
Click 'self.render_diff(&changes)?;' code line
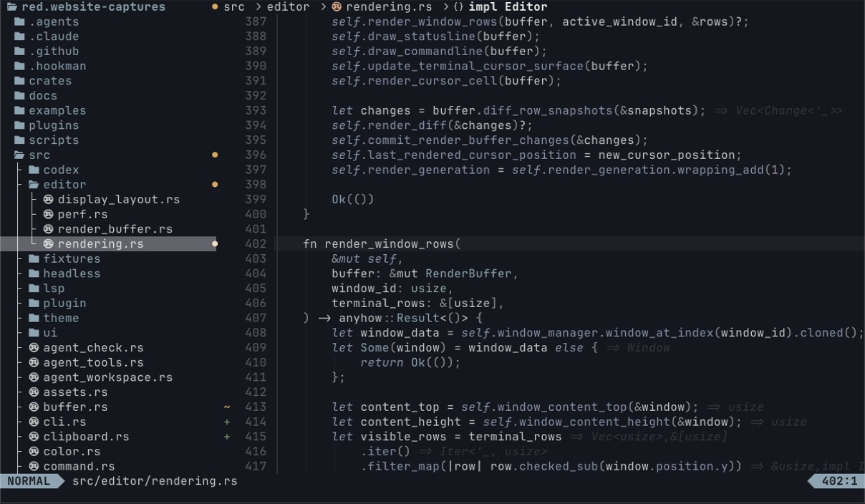pyautogui.click(x=432, y=125)
